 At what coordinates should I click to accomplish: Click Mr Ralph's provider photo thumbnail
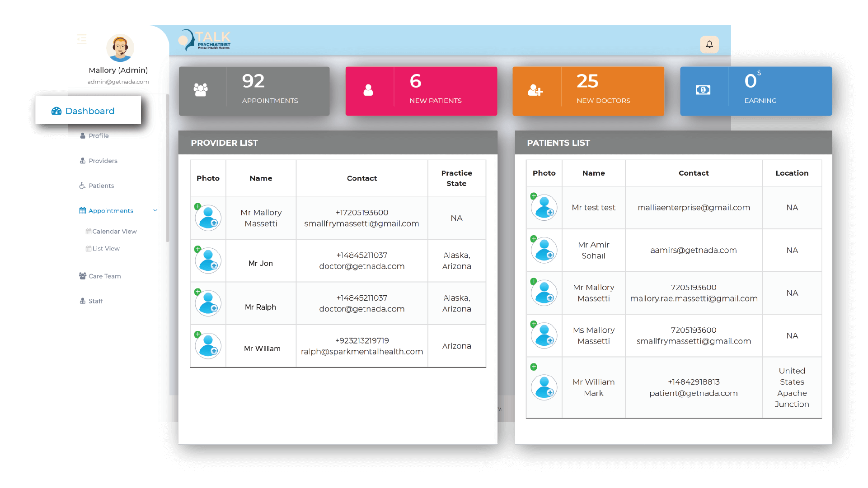pos(208,303)
